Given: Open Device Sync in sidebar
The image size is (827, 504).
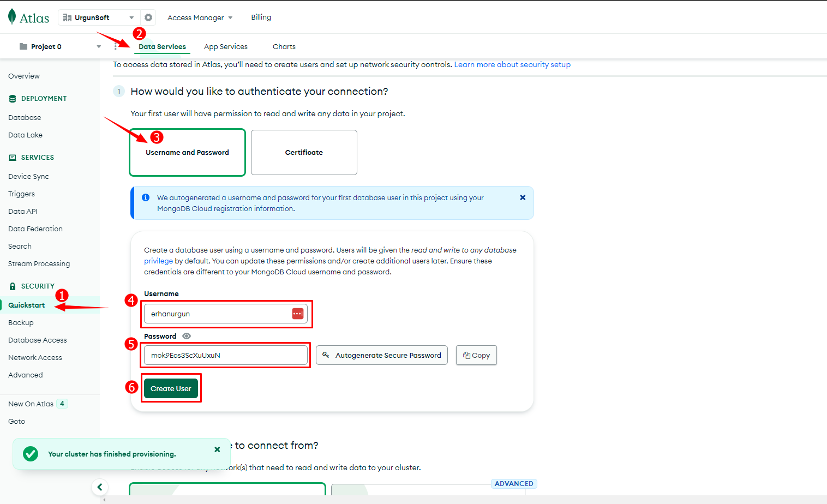Looking at the screenshot, I should click(x=28, y=176).
